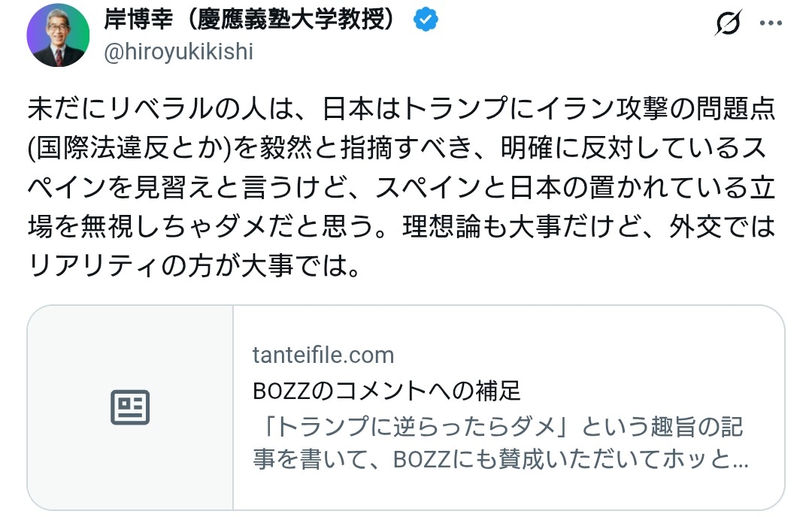Click tweet's first line starting 未だにリベラルの人は
The image size is (812, 517).
coord(402,111)
